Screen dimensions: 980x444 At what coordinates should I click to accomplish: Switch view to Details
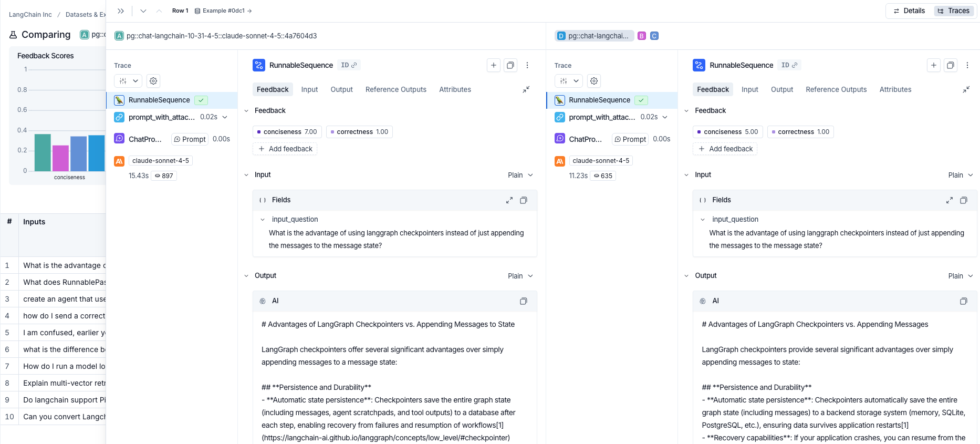910,11
